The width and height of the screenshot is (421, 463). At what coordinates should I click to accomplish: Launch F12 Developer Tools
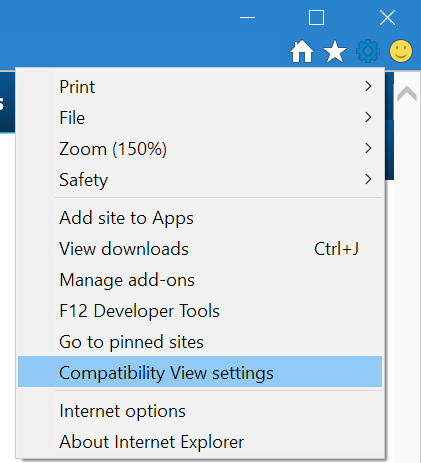pyautogui.click(x=200, y=311)
